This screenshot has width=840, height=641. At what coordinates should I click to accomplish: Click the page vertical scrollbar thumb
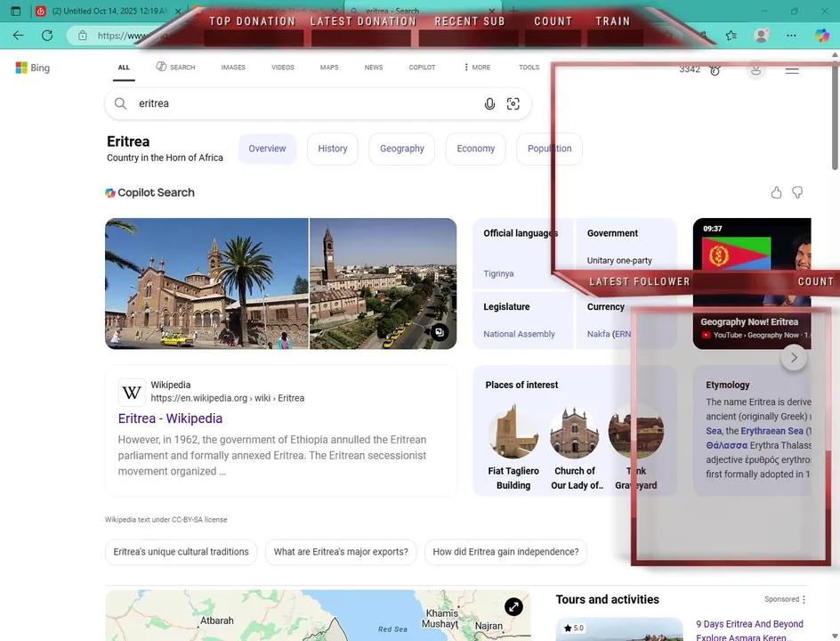coord(835,115)
